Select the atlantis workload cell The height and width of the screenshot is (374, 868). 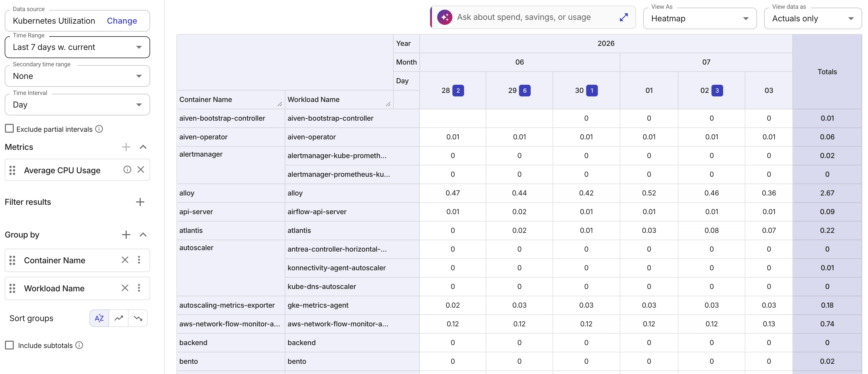coord(352,231)
